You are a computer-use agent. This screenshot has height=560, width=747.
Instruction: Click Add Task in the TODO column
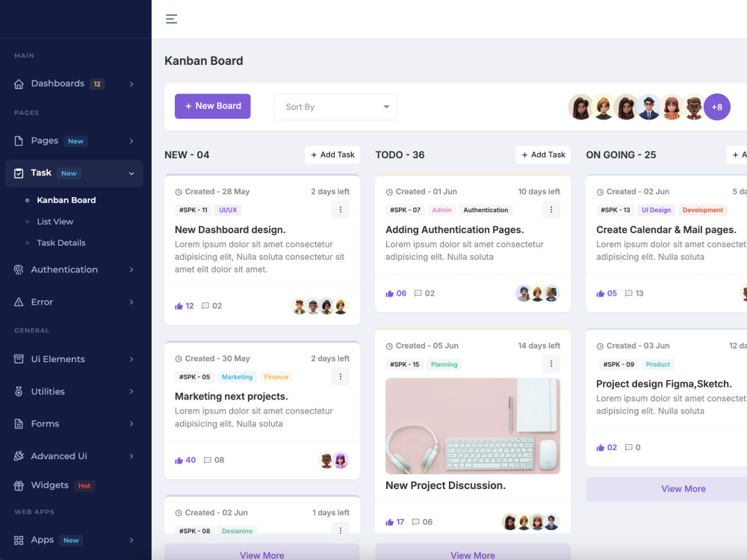point(543,155)
